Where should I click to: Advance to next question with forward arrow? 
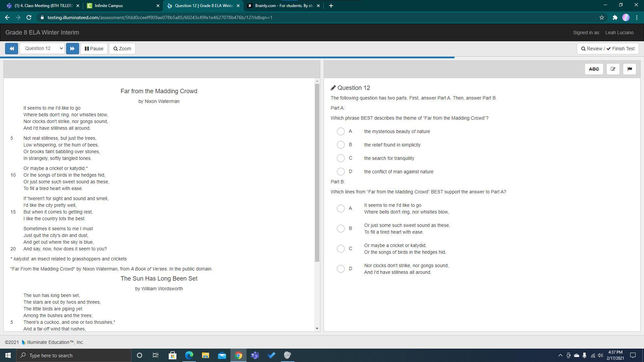(x=72, y=49)
